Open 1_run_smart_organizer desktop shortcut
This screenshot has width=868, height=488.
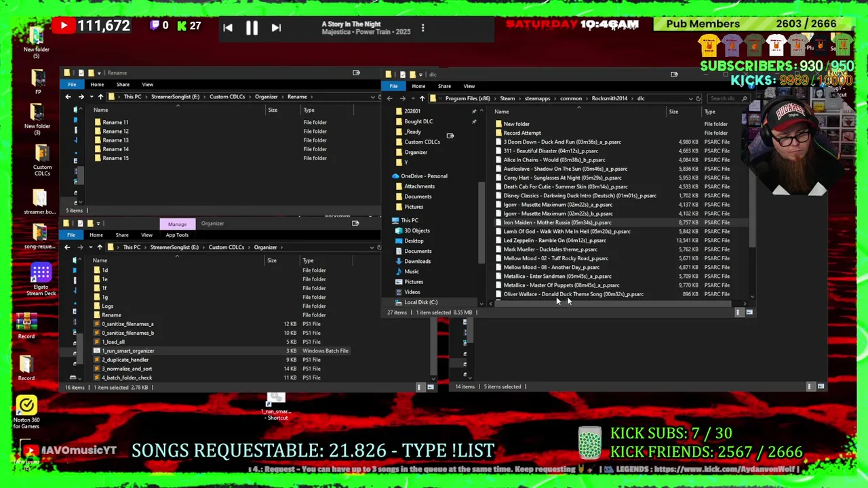276,406
